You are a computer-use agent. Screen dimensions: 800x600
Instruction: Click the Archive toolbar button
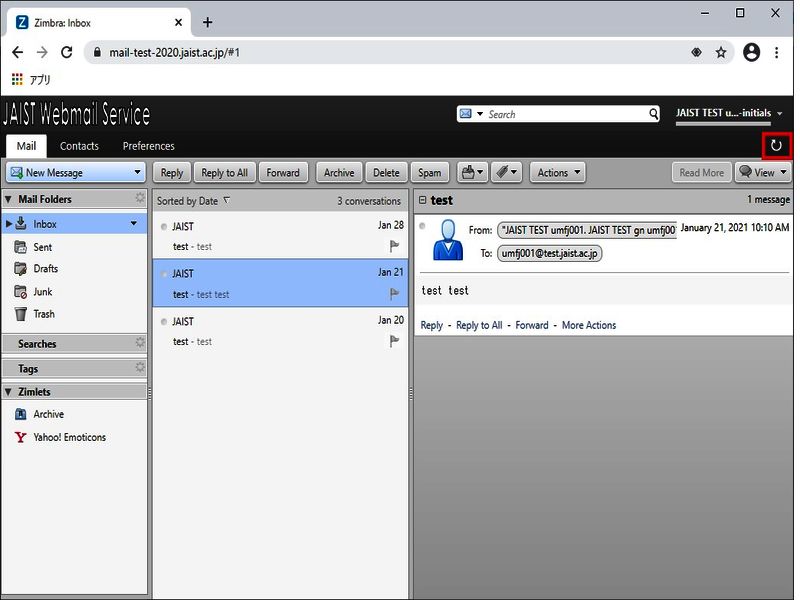click(339, 172)
